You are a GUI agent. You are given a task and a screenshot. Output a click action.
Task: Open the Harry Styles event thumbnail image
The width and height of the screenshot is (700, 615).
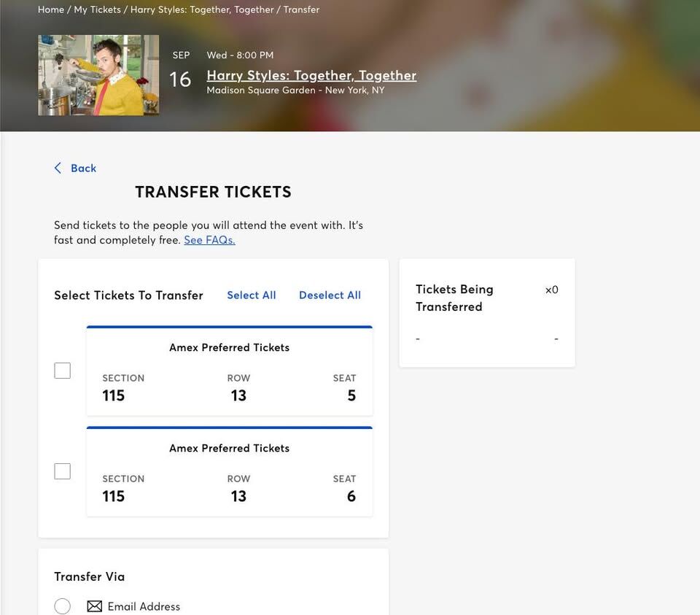pyautogui.click(x=98, y=75)
